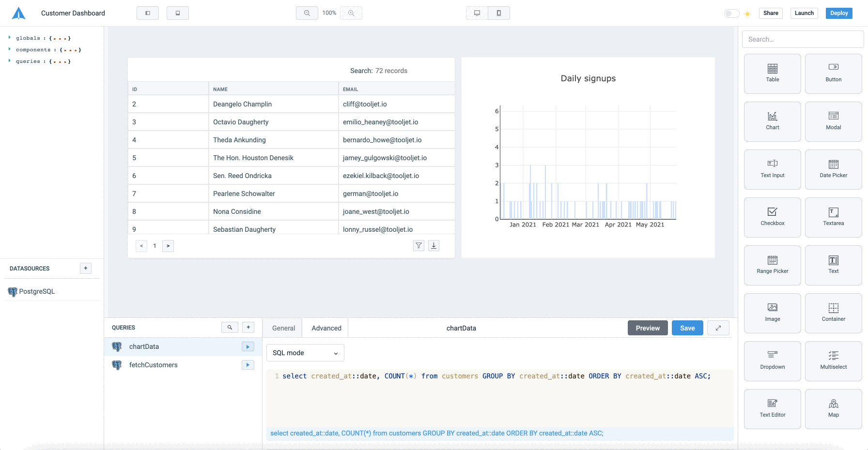Viewport: 868px width, 450px height.
Task: Click the zoom out magnifier icon
Action: [x=307, y=13]
